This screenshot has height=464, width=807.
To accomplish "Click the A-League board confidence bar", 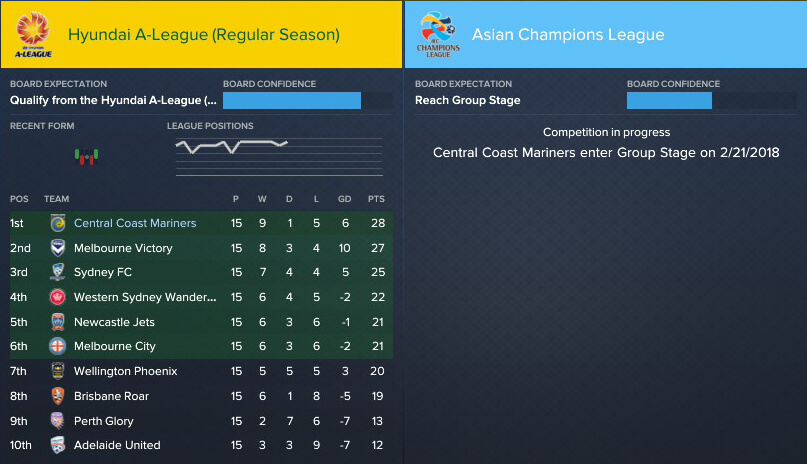I will click(x=308, y=100).
